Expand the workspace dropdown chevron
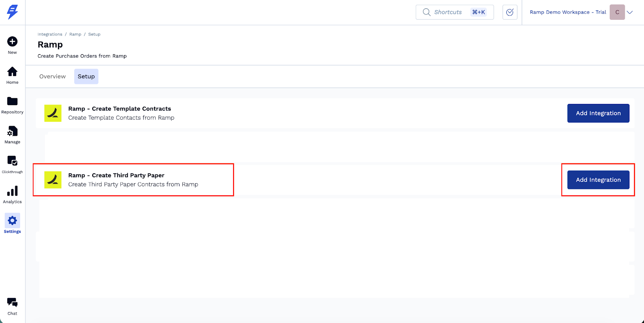The image size is (644, 323). coord(630,12)
